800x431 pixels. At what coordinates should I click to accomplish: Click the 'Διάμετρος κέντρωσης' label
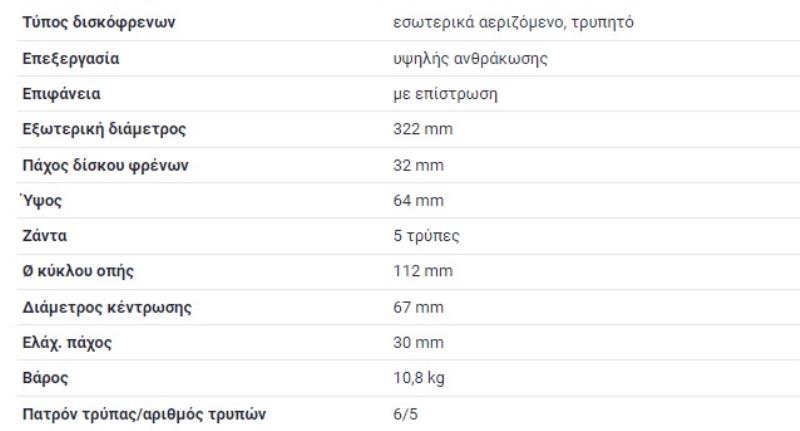[107, 307]
